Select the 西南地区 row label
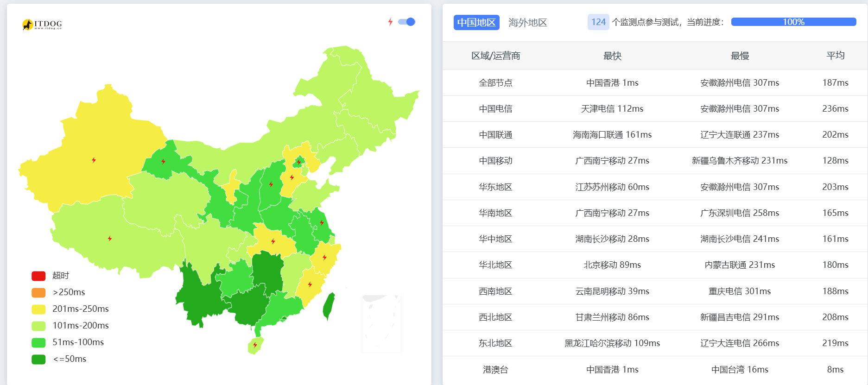The width and height of the screenshot is (868, 385). point(495,291)
